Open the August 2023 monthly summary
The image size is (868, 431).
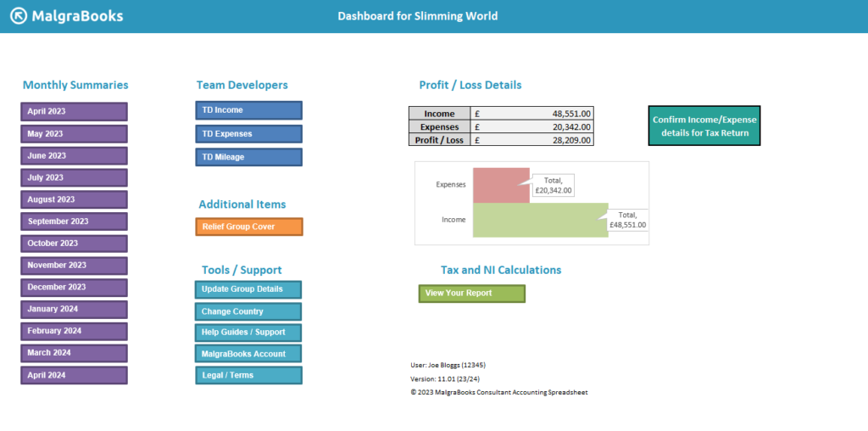click(x=75, y=199)
